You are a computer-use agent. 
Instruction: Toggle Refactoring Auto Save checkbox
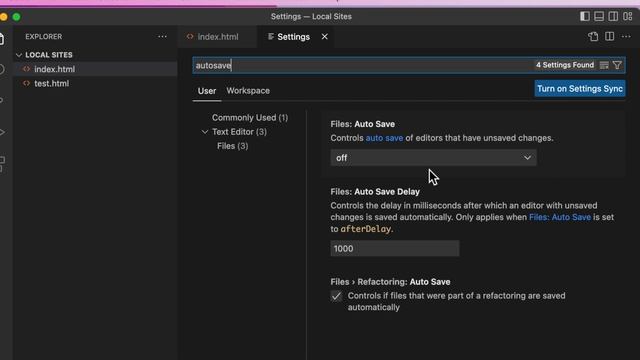click(x=336, y=296)
